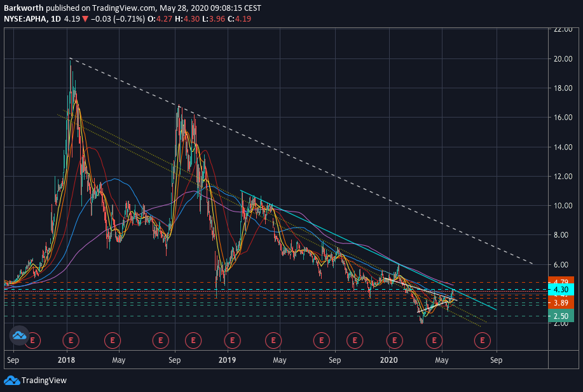Click the May label between 2018 and 2019
Image resolution: width=583 pixels, height=392 pixels.
[119, 360]
